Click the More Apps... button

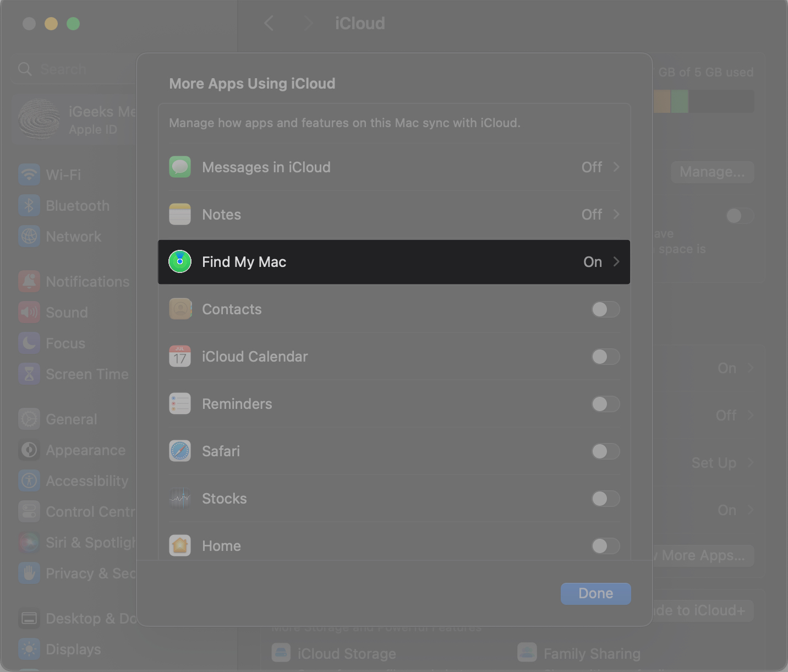tap(703, 556)
